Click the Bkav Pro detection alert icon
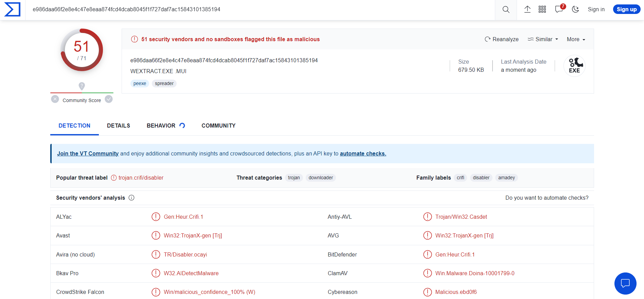644x299 pixels. click(x=156, y=273)
